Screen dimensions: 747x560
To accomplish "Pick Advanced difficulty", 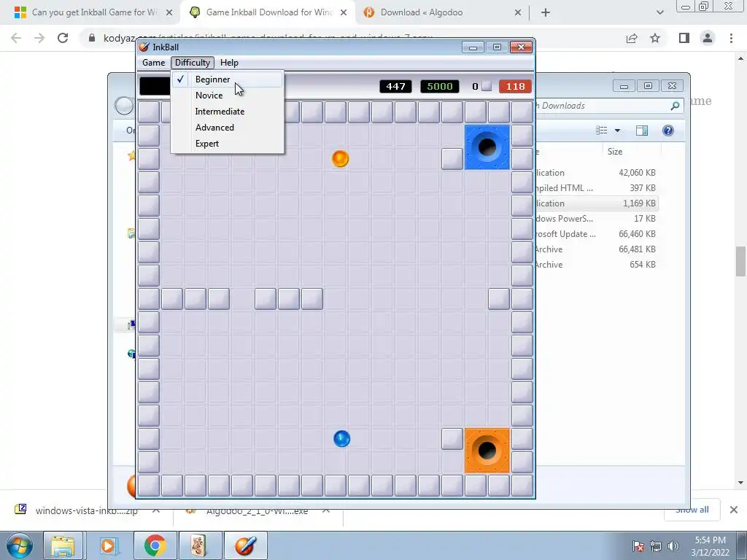I will [x=228, y=128].
